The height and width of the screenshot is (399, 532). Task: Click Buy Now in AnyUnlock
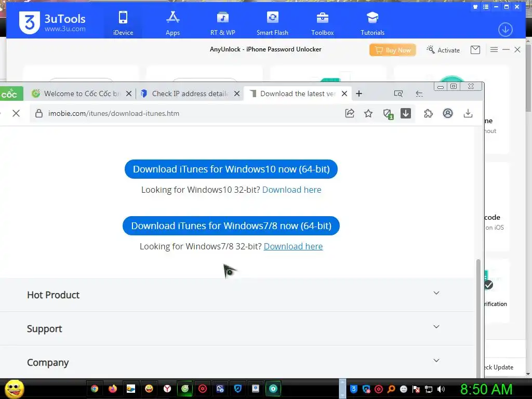(393, 50)
